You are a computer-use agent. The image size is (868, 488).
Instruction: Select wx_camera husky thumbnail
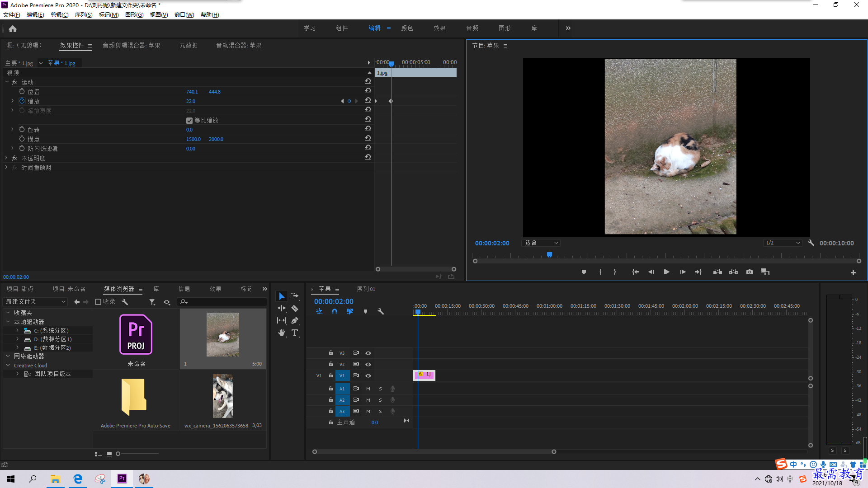[x=223, y=396]
